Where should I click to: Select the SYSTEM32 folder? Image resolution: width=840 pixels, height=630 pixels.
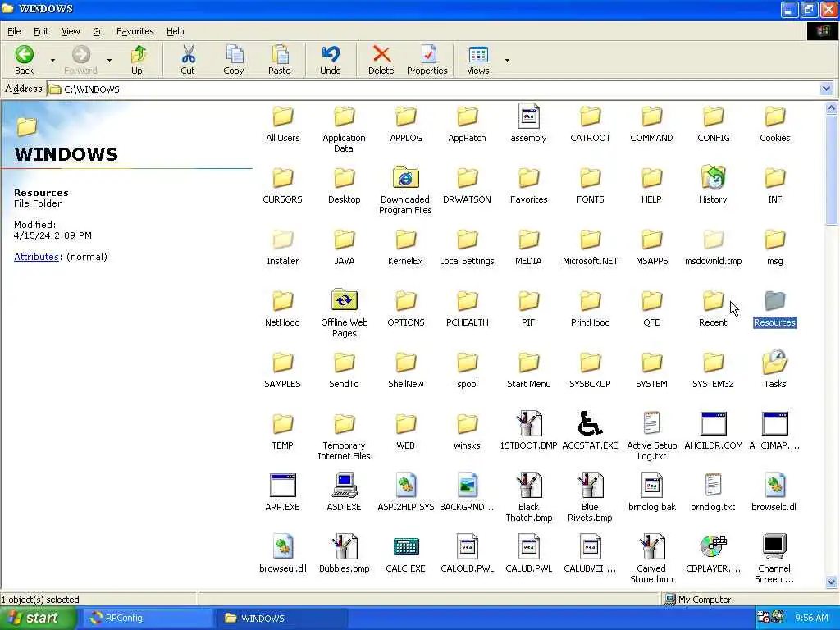click(x=713, y=368)
